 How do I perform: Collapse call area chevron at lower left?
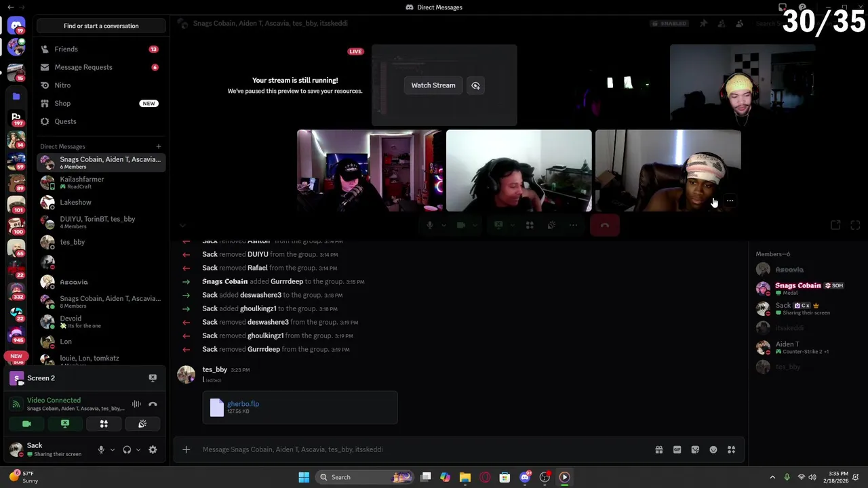point(182,225)
